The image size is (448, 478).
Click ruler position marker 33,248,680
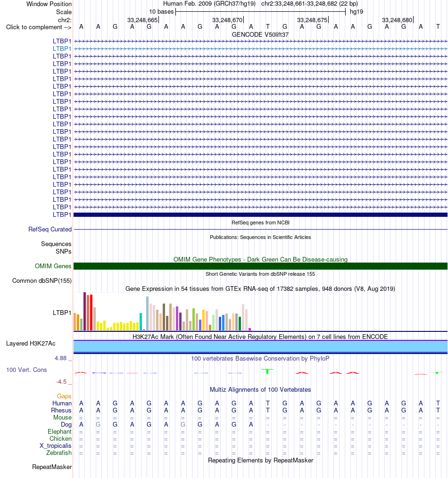pyautogui.click(x=397, y=20)
